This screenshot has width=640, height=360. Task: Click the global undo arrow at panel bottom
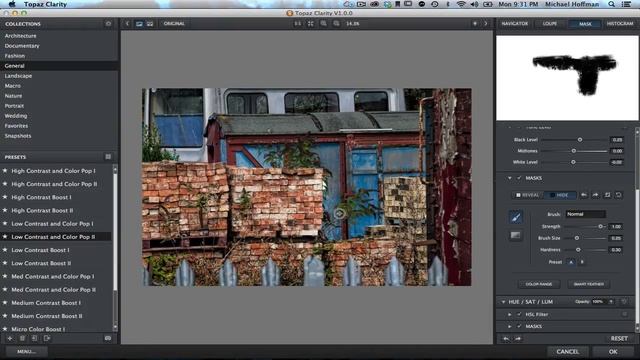click(506, 338)
